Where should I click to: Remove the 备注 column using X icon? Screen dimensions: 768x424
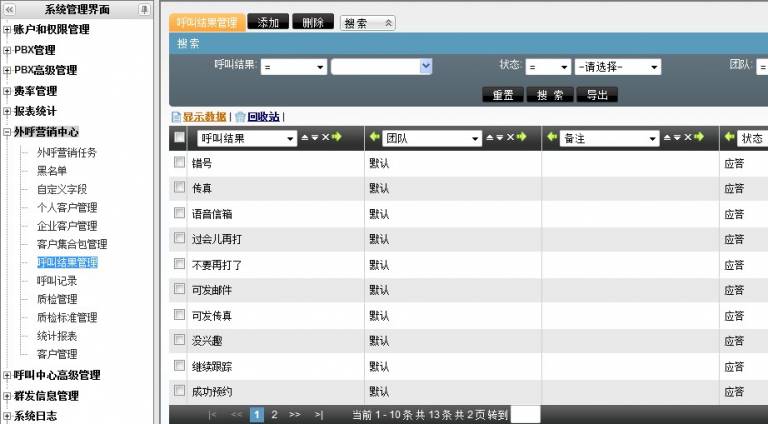click(x=688, y=138)
